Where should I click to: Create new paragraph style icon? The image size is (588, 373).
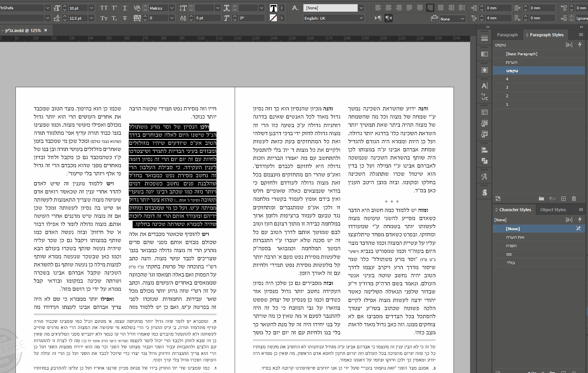[x=563, y=198]
